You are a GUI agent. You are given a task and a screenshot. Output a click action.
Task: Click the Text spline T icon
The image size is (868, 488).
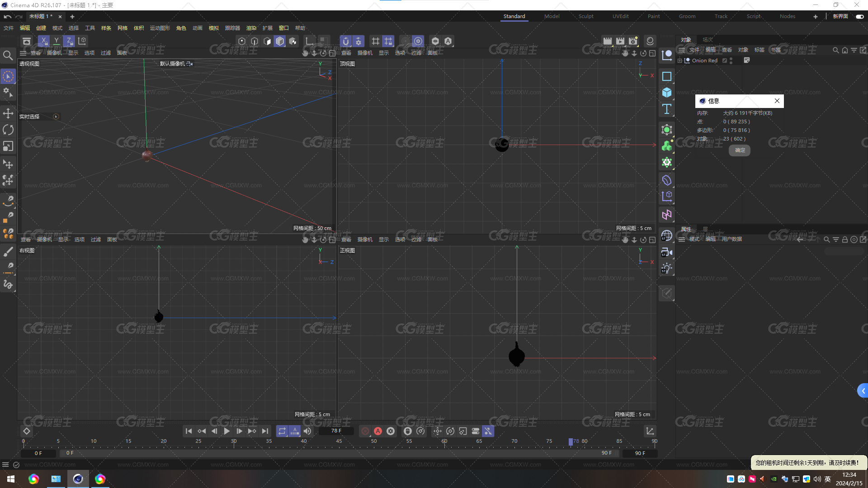(667, 109)
